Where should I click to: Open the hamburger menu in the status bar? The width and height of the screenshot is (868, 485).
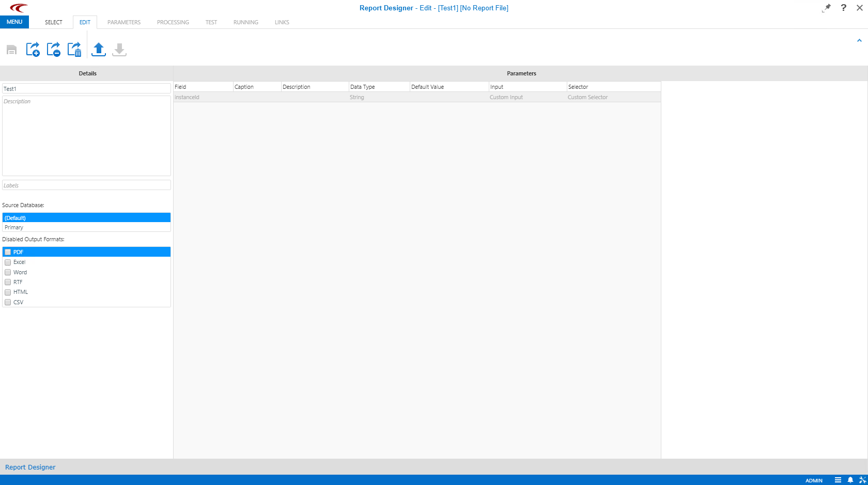coord(838,480)
